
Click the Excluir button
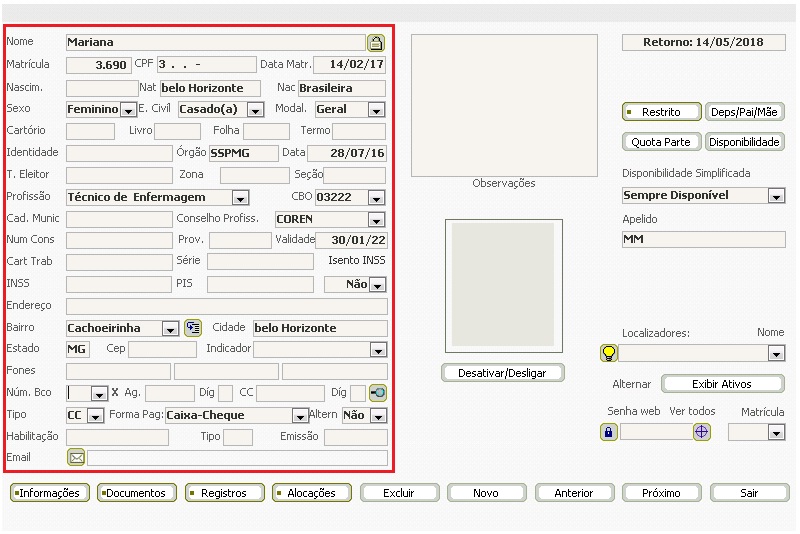coord(399,493)
